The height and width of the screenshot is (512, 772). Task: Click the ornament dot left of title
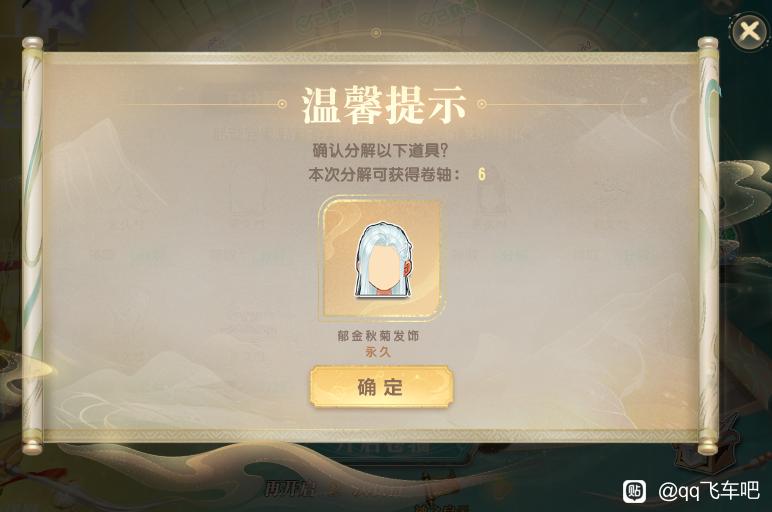click(282, 104)
